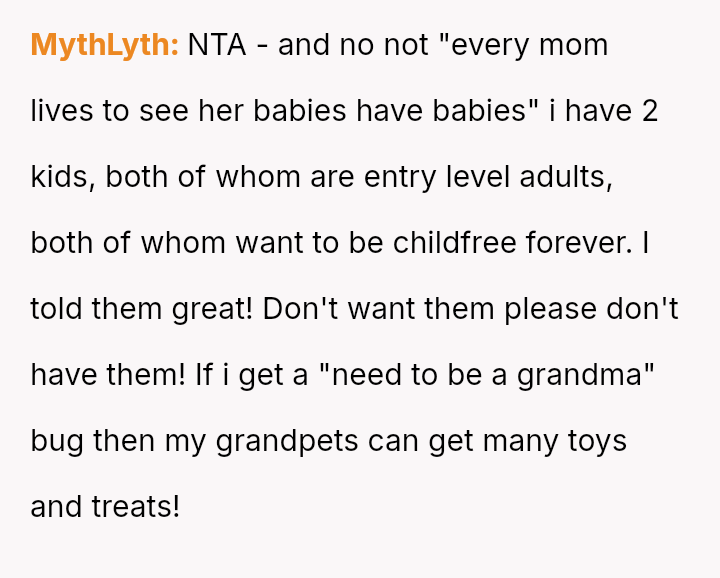Click the words "please don't"
The width and height of the screenshot is (720, 578).
tap(591, 309)
